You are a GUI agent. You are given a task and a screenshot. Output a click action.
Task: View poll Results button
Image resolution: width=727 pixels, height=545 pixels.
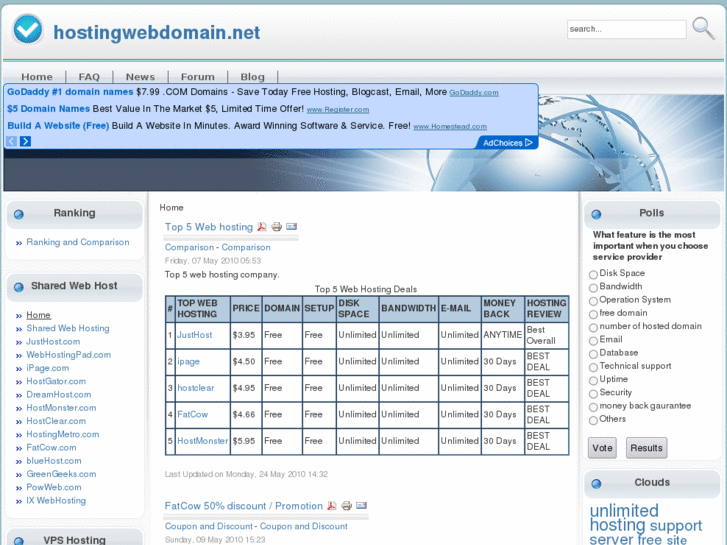pyautogui.click(x=646, y=448)
